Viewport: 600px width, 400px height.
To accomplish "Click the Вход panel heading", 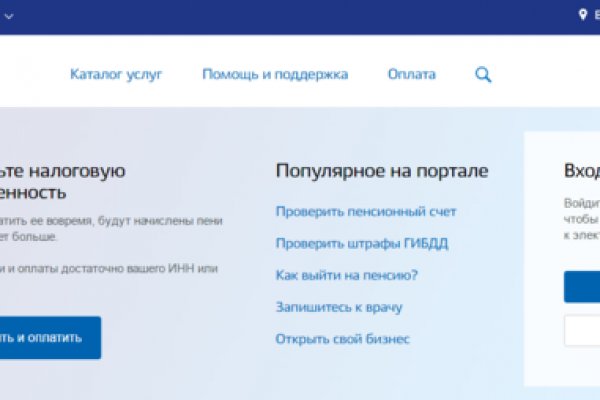I will (581, 171).
